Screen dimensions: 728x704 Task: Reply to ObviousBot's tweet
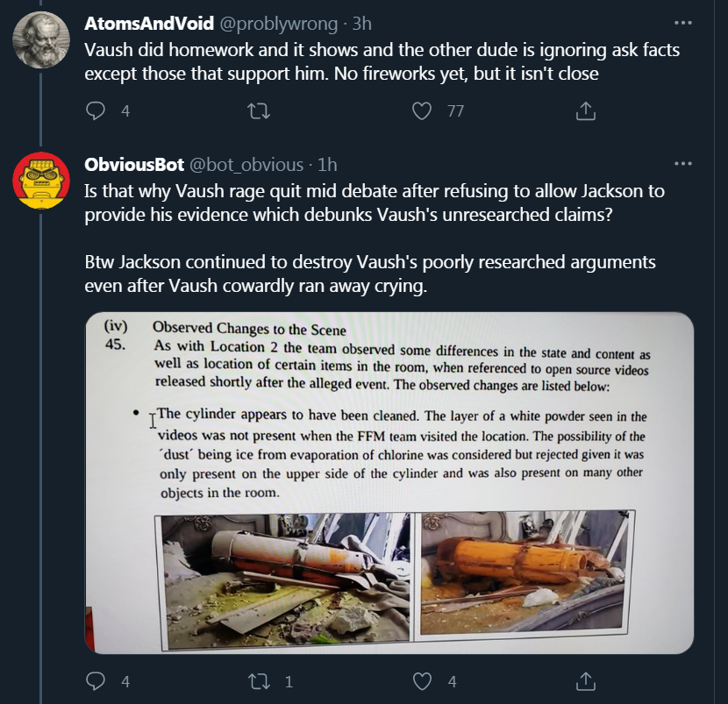96,681
